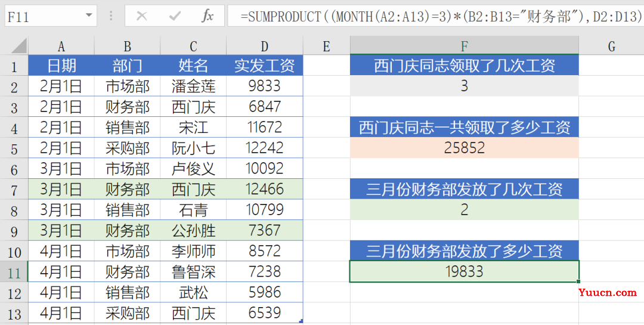Image resolution: width=644 pixels, height=325 pixels.
Task: Select salary cell 11672
Action: 265,128
